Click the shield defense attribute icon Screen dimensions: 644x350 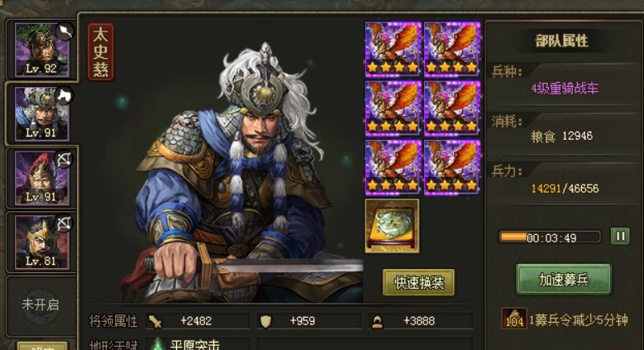pyautogui.click(x=265, y=322)
